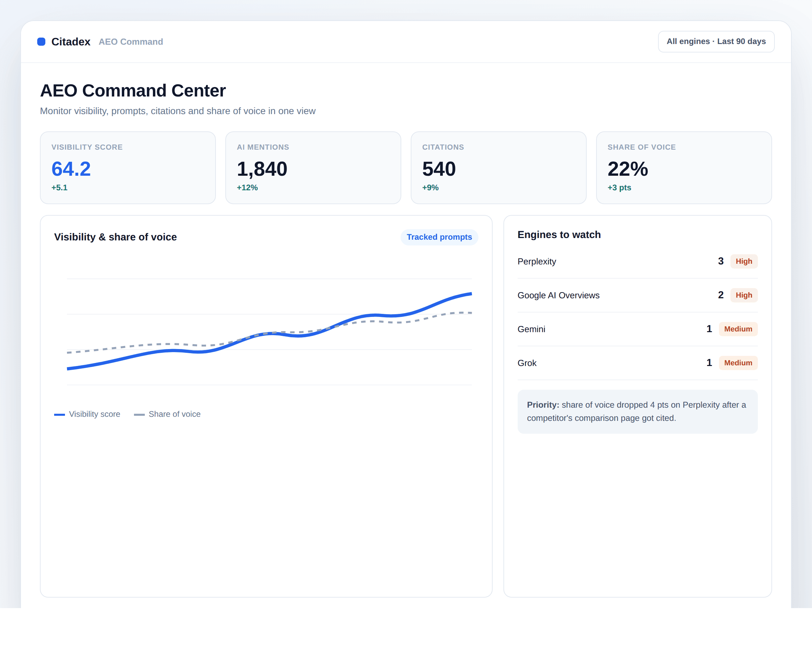Click the AEO Command Center heading

point(133,91)
